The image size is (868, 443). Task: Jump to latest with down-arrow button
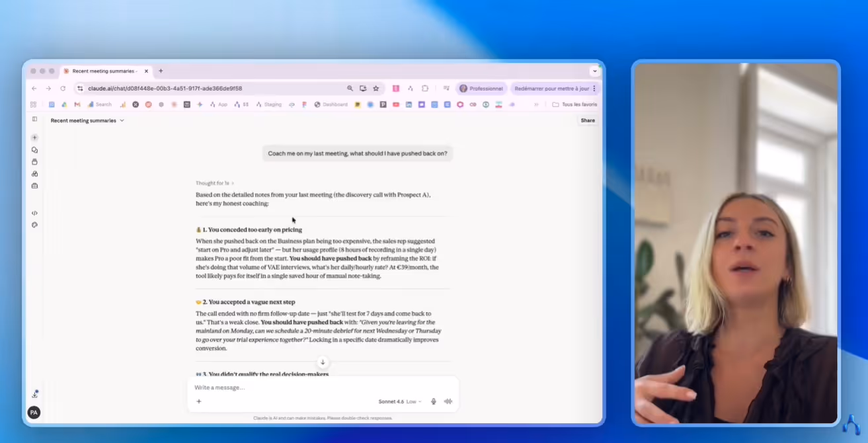[x=323, y=362]
